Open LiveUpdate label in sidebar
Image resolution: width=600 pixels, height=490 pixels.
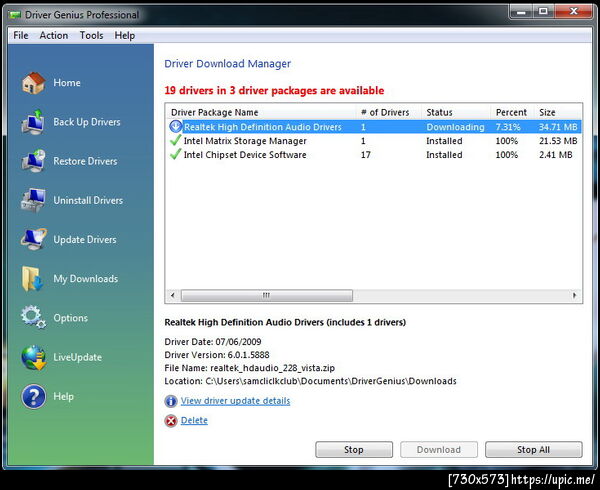pyautogui.click(x=78, y=357)
